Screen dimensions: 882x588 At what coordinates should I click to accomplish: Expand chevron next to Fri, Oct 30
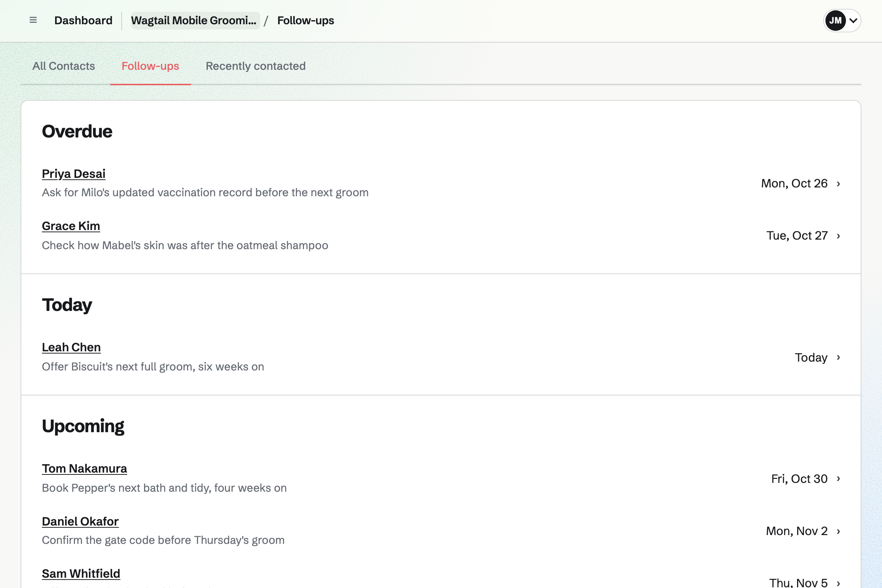pos(838,479)
